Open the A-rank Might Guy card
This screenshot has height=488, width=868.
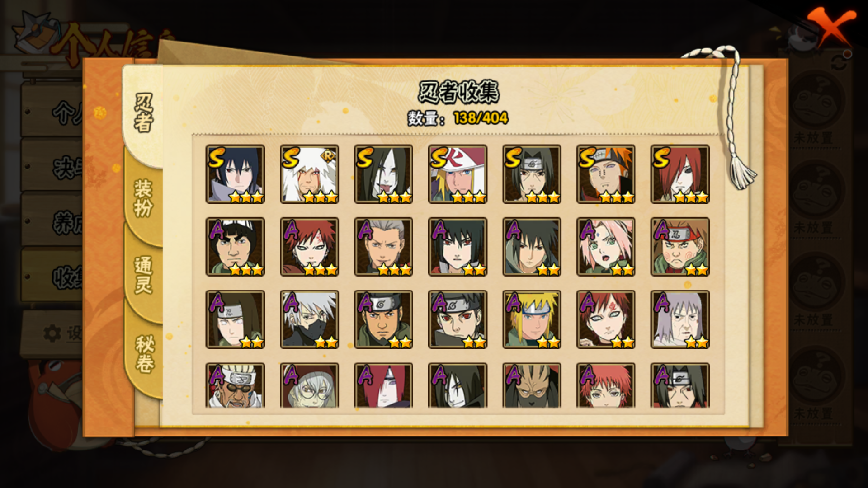point(235,247)
